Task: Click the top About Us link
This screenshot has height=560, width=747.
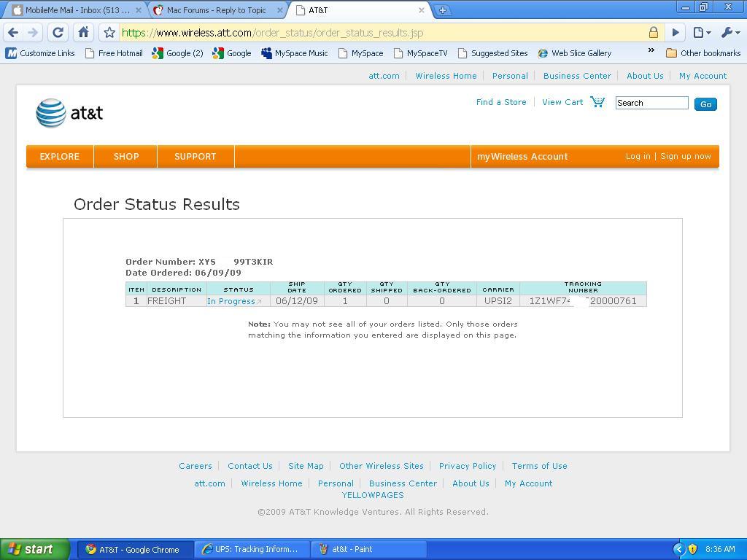Action: tap(645, 76)
